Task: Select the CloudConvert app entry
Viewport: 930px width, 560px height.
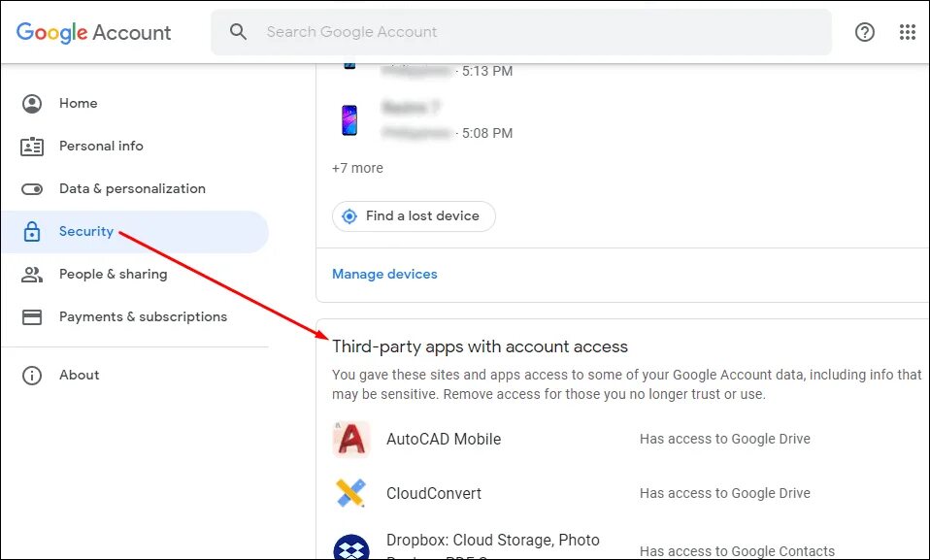Action: point(434,493)
